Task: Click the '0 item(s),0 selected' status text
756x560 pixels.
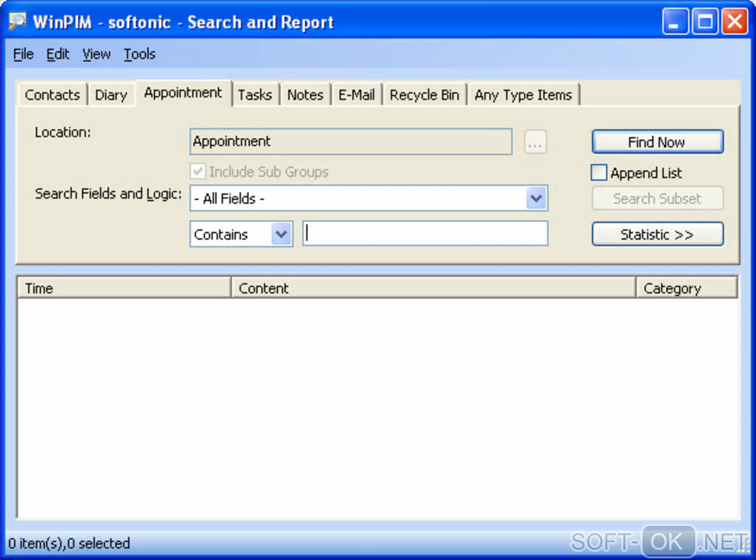Action: click(69, 544)
